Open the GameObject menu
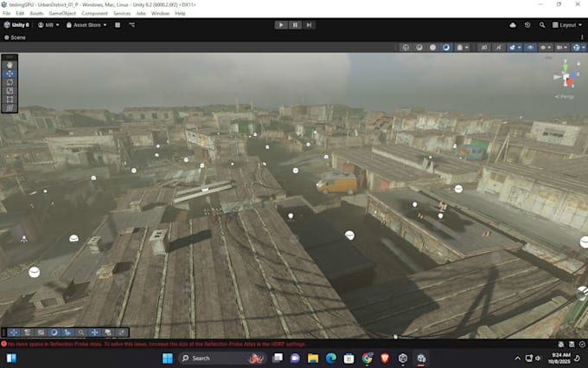Screen dimensions: 588x368 click(62, 13)
